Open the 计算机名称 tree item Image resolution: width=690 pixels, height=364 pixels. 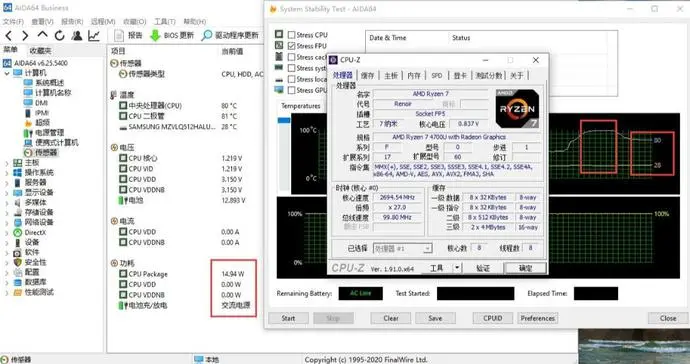[47, 93]
